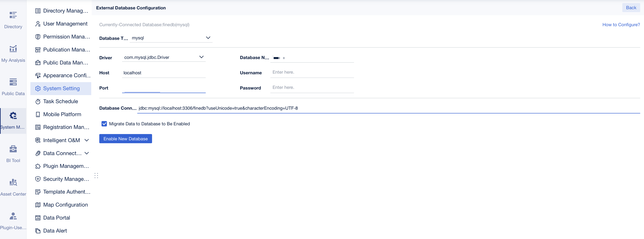This screenshot has height=239, width=644.
Task: Click the My Analysis sidebar icon
Action: (13, 49)
